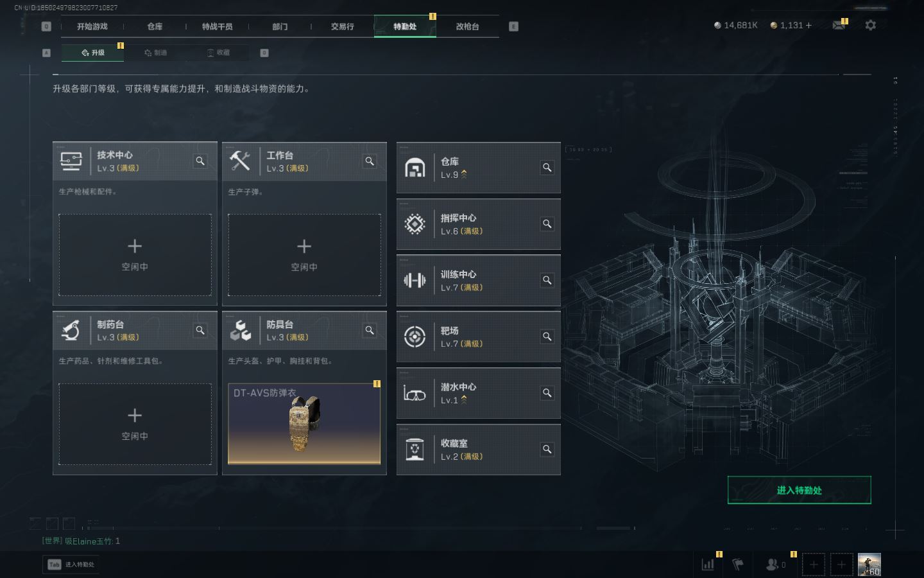The image size is (924, 578).
Task: Select the 制造 sub-tab
Action: 156,53
